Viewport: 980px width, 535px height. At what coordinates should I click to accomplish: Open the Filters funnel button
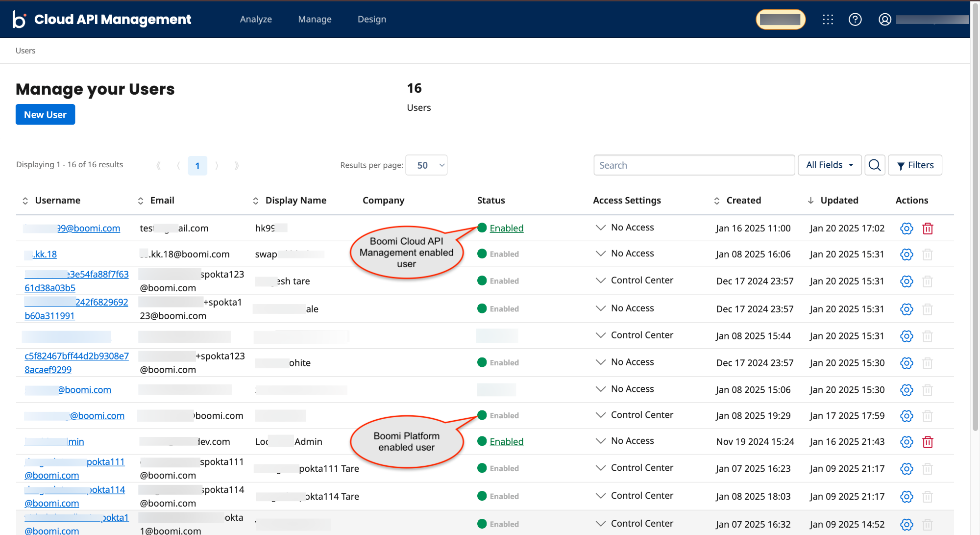915,165
